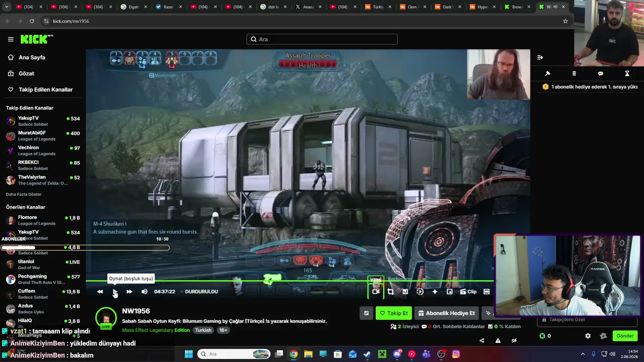This screenshot has height=362, width=644.
Task: Click the sparkle quality icon in the player
Action: [x=435, y=292]
